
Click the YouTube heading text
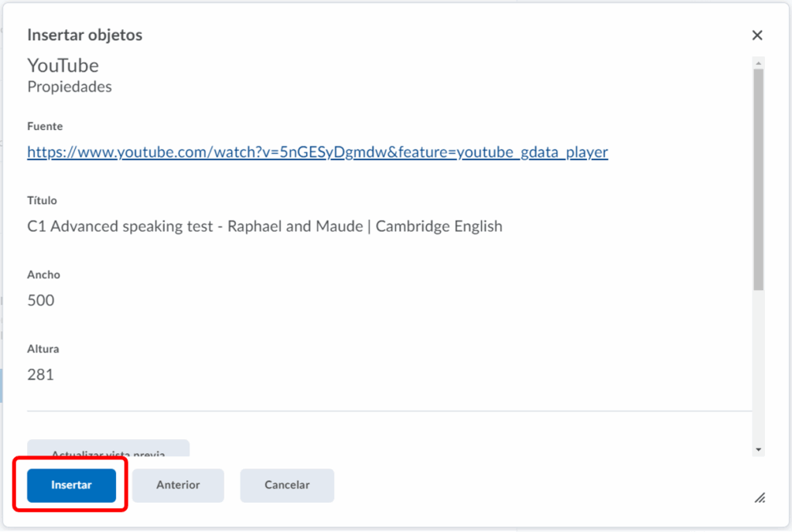click(x=63, y=66)
